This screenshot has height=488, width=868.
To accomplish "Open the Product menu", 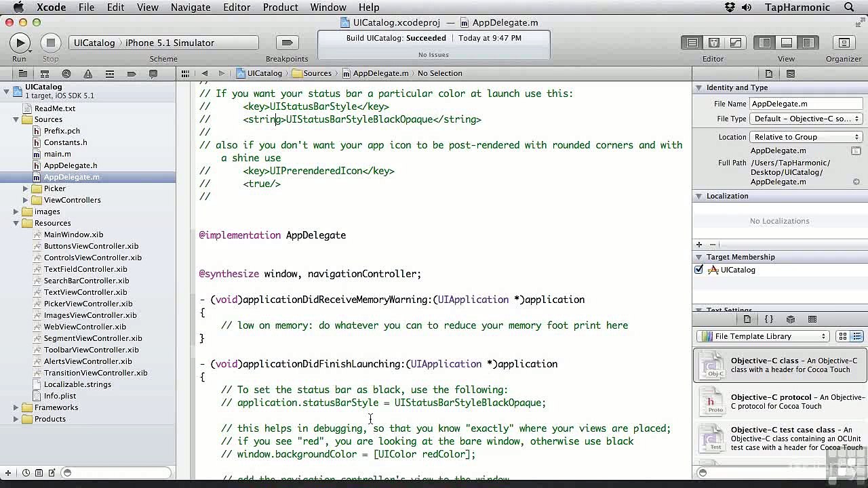I will pos(280,7).
